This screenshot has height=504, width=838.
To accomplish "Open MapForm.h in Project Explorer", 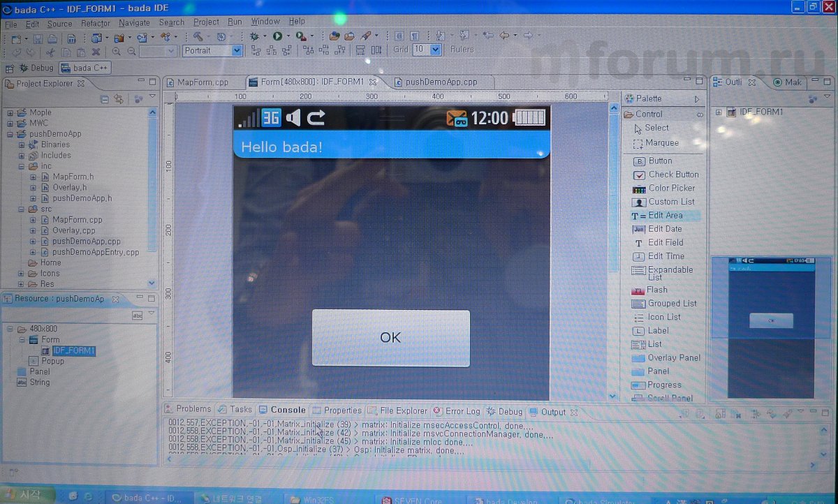I will point(73,177).
